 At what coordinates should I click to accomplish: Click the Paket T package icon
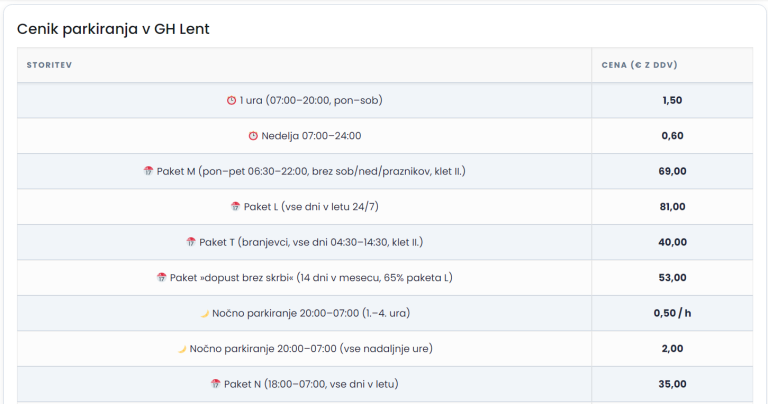tap(190, 242)
